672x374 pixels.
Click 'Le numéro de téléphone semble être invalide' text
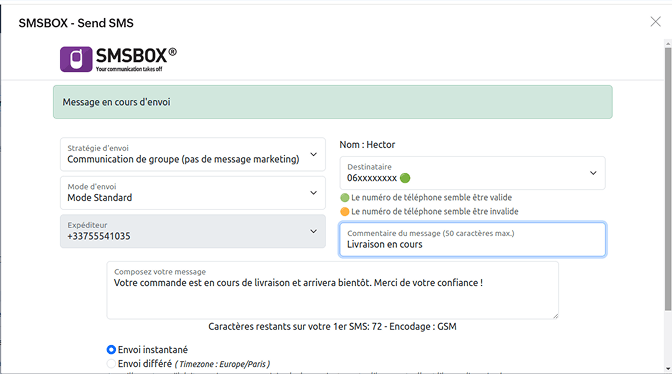click(435, 212)
